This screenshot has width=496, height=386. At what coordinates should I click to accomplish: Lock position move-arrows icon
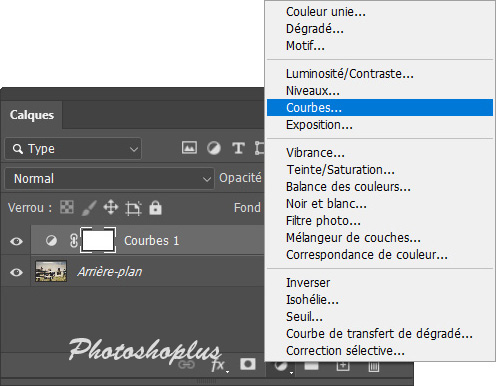[111, 207]
